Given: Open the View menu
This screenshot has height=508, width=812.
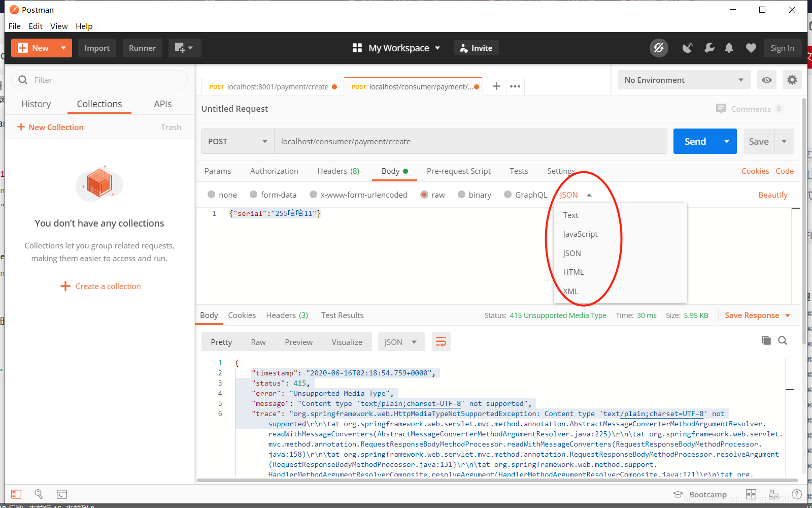Looking at the screenshot, I should click(59, 26).
